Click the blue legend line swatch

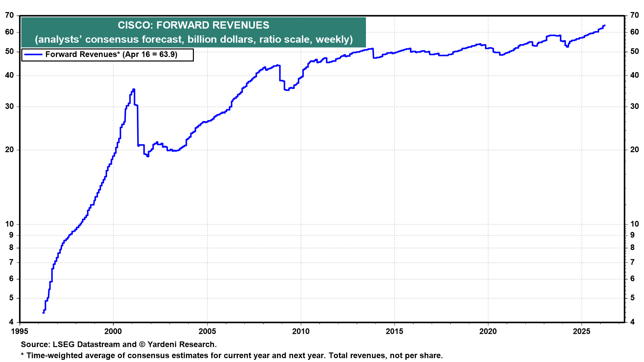tap(33, 55)
